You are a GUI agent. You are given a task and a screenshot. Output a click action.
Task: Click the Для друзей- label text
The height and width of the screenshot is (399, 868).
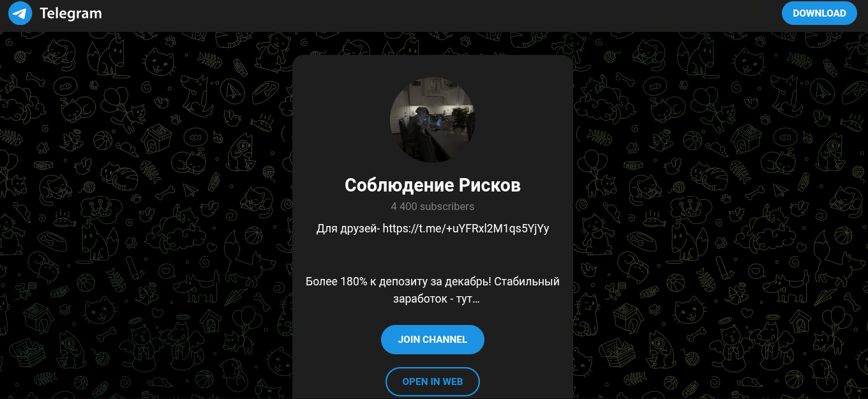[x=348, y=228]
